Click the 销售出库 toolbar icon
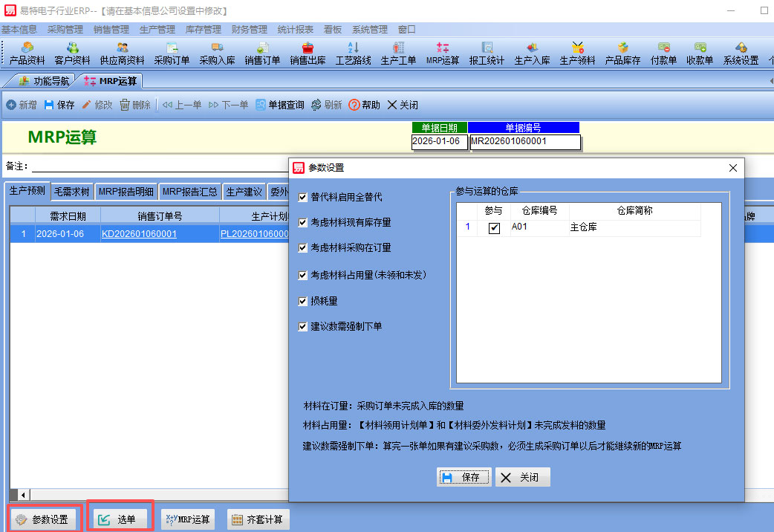 point(308,53)
